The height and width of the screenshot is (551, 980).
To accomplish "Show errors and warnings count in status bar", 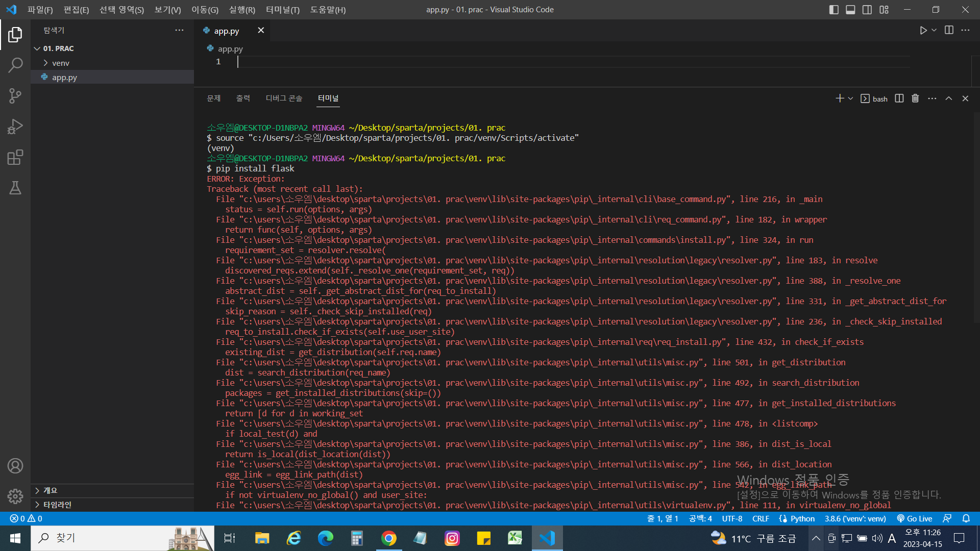I will (x=26, y=518).
